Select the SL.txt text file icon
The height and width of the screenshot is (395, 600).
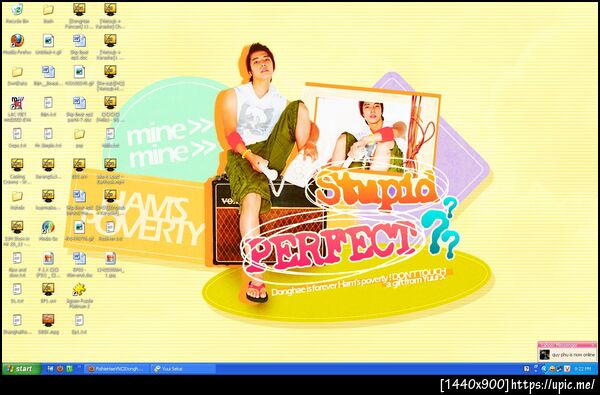coord(17,294)
